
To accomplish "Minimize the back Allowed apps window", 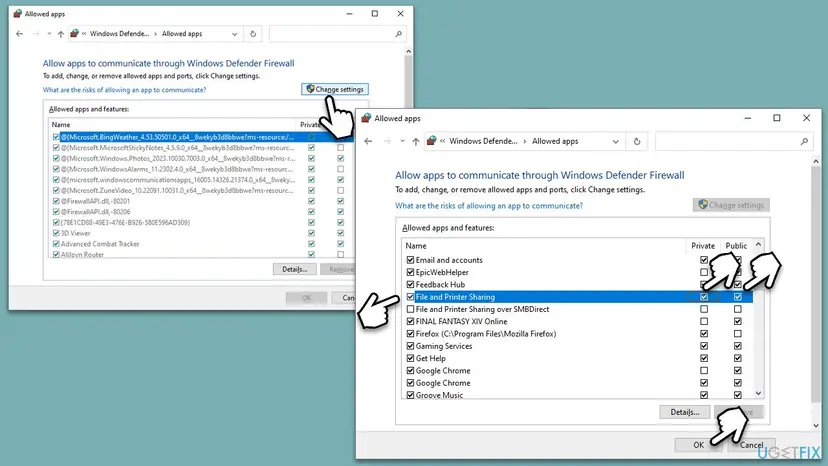I will coord(349,14).
